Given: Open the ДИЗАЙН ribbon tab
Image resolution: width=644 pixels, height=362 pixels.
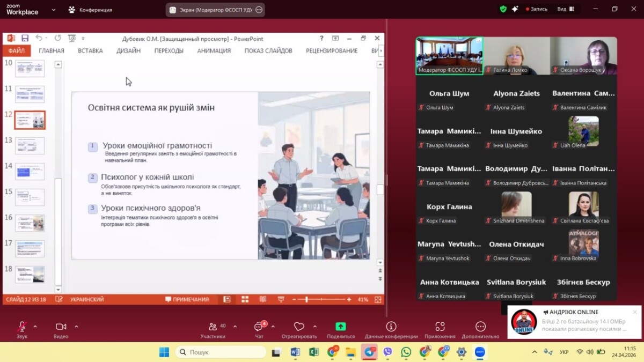Looking at the screenshot, I should coord(128,51).
